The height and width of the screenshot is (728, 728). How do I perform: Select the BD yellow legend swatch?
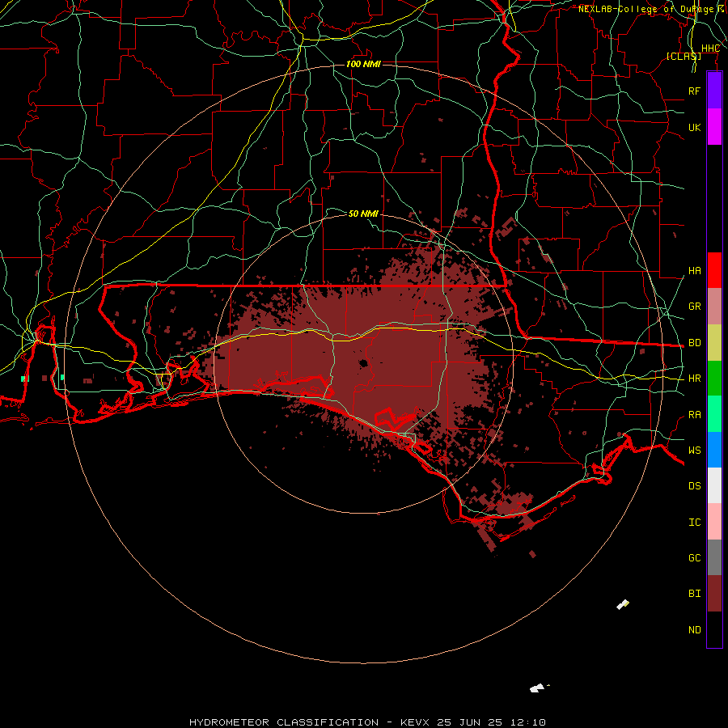(x=714, y=343)
